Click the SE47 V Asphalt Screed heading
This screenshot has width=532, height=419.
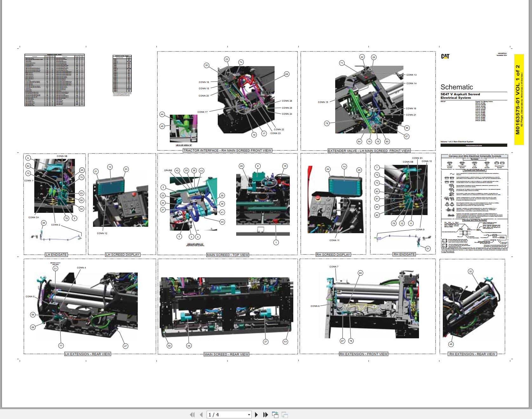click(460, 94)
